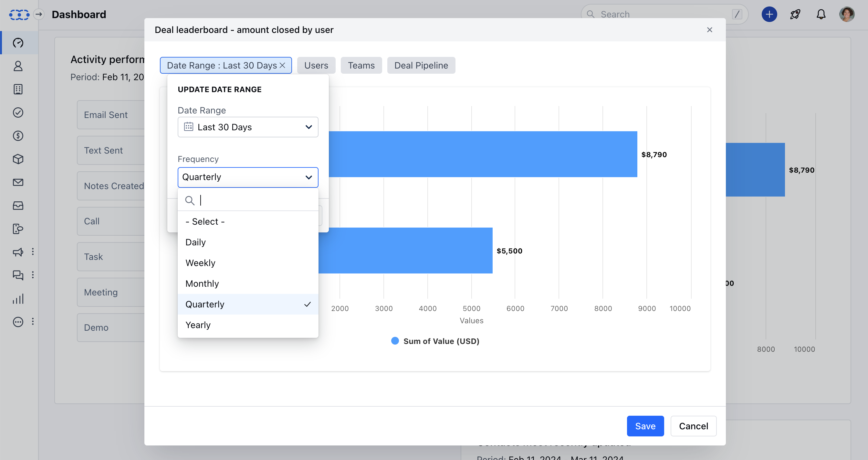Viewport: 868px width, 460px height.
Task: Select Email Sent activity row
Action: click(x=111, y=115)
